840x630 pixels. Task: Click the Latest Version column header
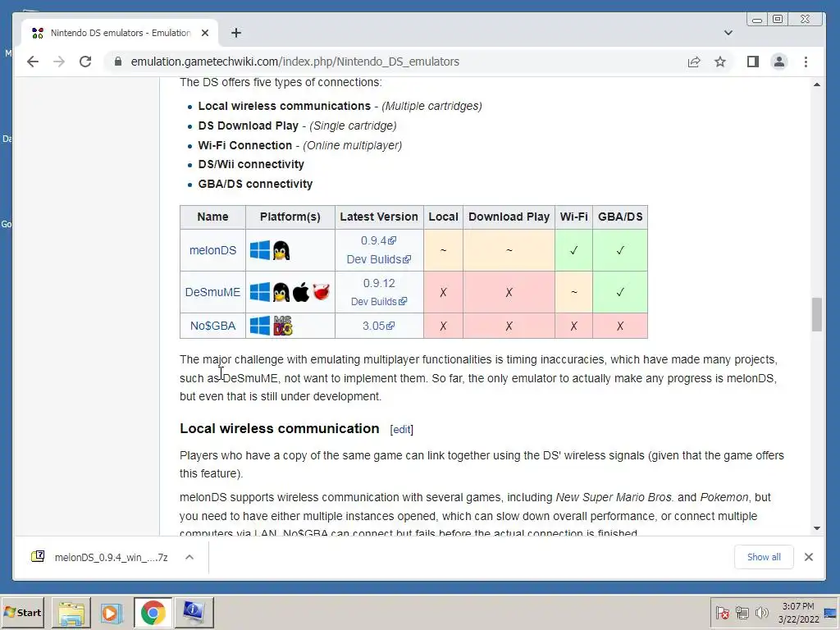[379, 217]
